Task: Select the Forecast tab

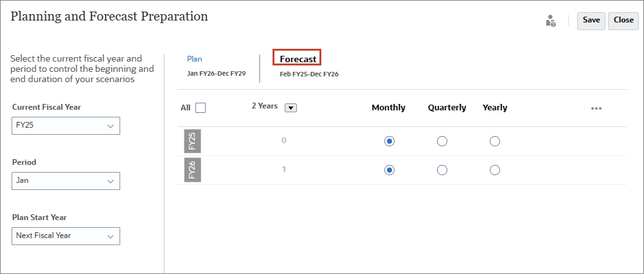Action: (298, 59)
